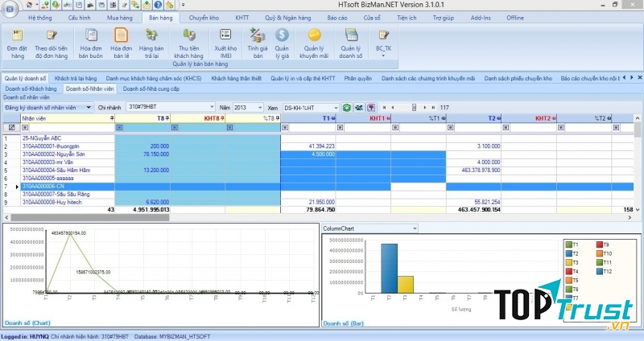Pin toggle on the %T8 column header
The width and height of the screenshot is (644, 341).
[278, 118]
